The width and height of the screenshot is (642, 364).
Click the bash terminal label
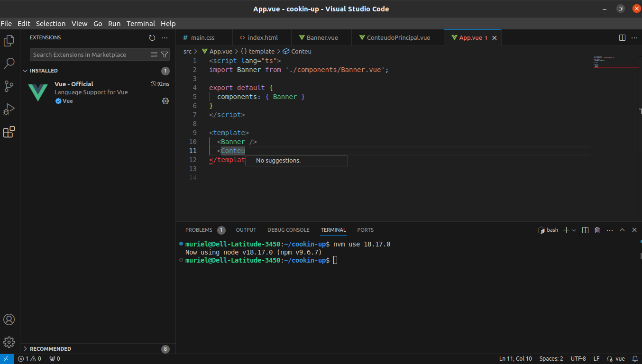pos(548,230)
